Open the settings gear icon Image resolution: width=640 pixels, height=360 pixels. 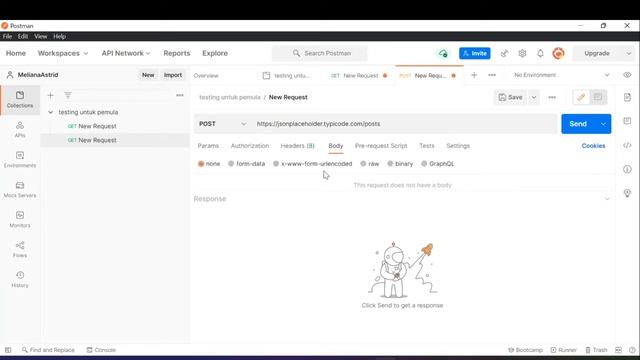tap(522, 53)
